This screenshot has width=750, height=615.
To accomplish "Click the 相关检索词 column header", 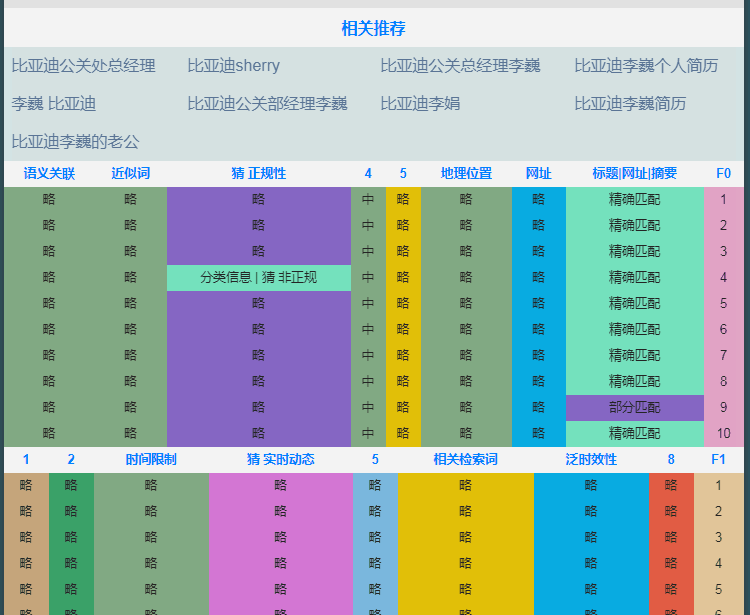I will click(465, 460).
